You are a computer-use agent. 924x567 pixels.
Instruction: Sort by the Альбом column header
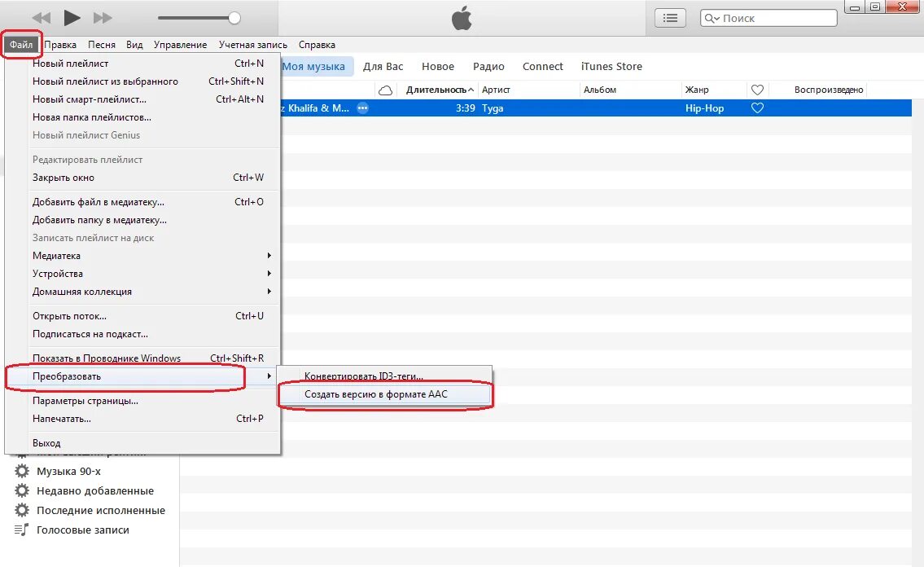click(x=600, y=90)
